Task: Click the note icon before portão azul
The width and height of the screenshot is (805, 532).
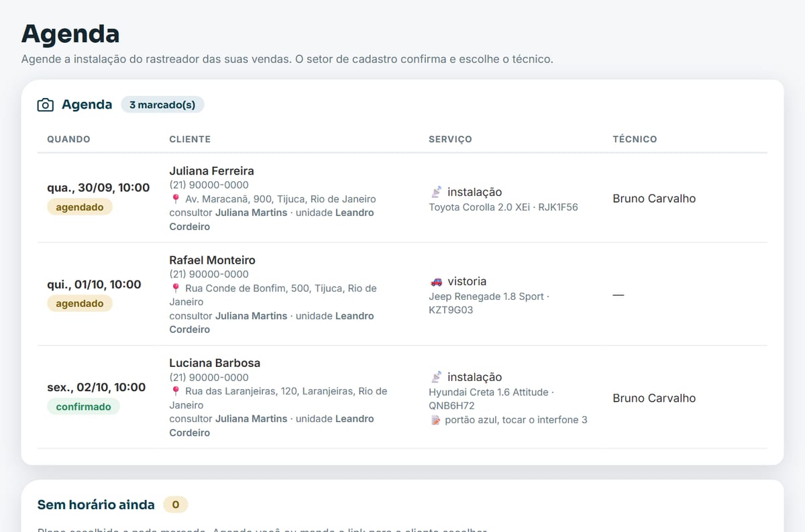Action: (x=435, y=420)
